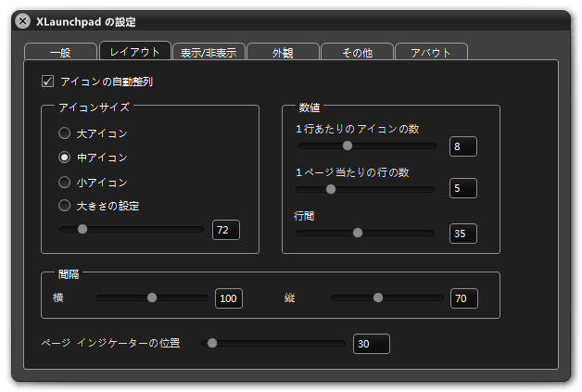Viewport: 582px width, 392px height.
Task: Click the icon size slider handle
Action: [82, 229]
